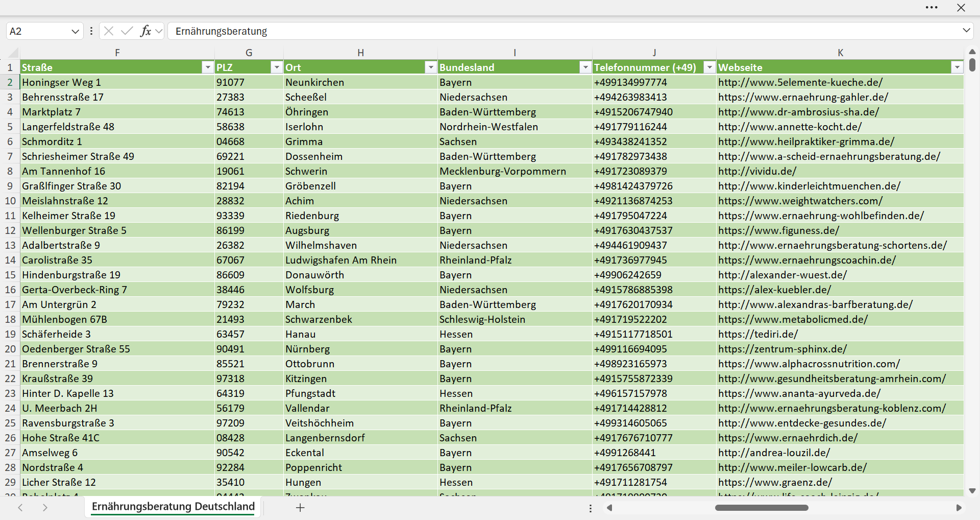The height and width of the screenshot is (520, 980).
Task: Click the Select All corner triangle
Action: click(x=13, y=53)
